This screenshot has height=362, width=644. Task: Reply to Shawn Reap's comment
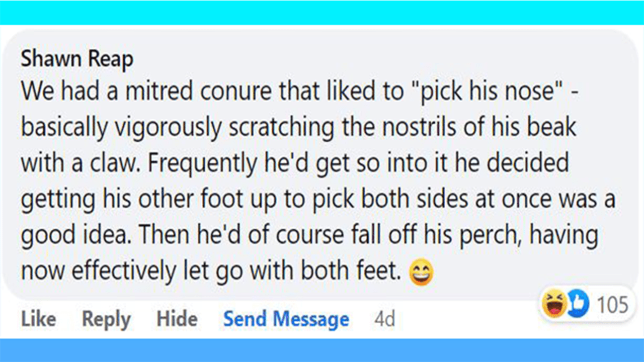coord(106,319)
